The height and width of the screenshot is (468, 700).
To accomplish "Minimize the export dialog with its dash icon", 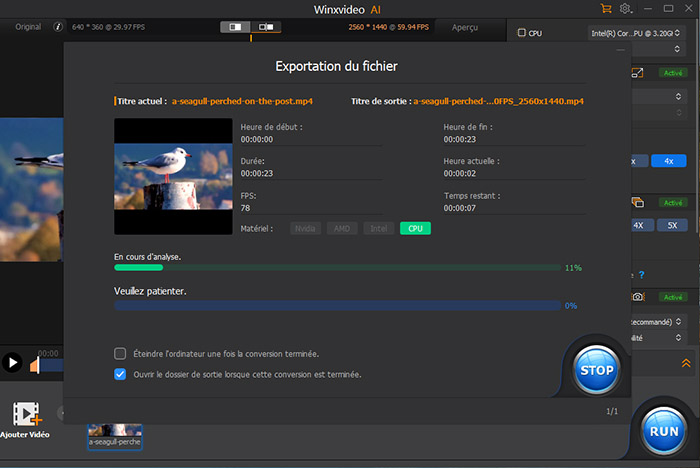I will coord(622,49).
